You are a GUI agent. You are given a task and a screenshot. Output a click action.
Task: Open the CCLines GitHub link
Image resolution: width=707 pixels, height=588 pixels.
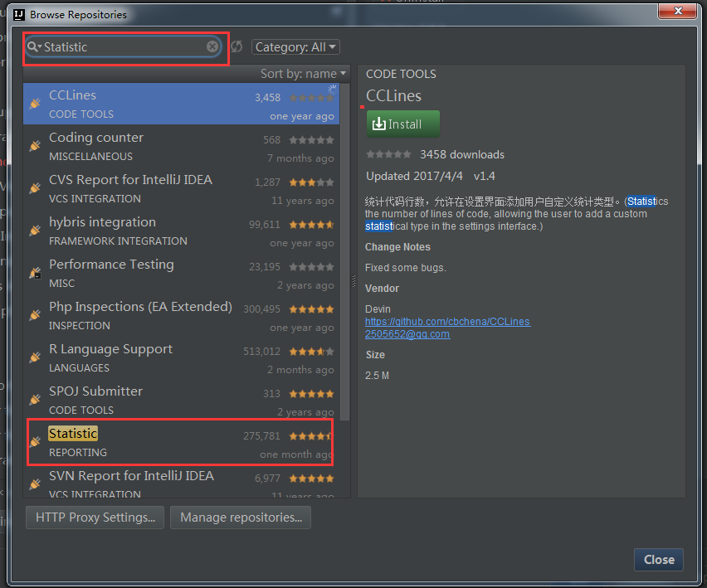pyautogui.click(x=448, y=322)
